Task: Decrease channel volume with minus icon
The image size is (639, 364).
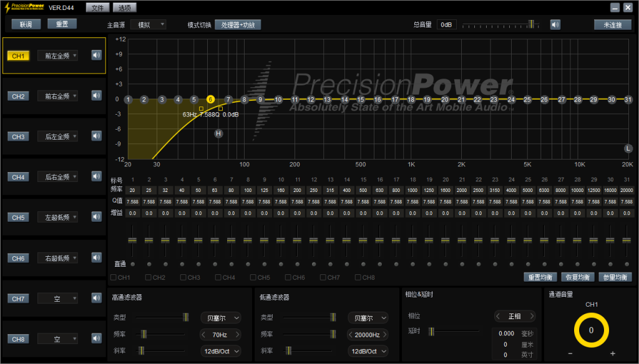Action: pyautogui.click(x=570, y=353)
